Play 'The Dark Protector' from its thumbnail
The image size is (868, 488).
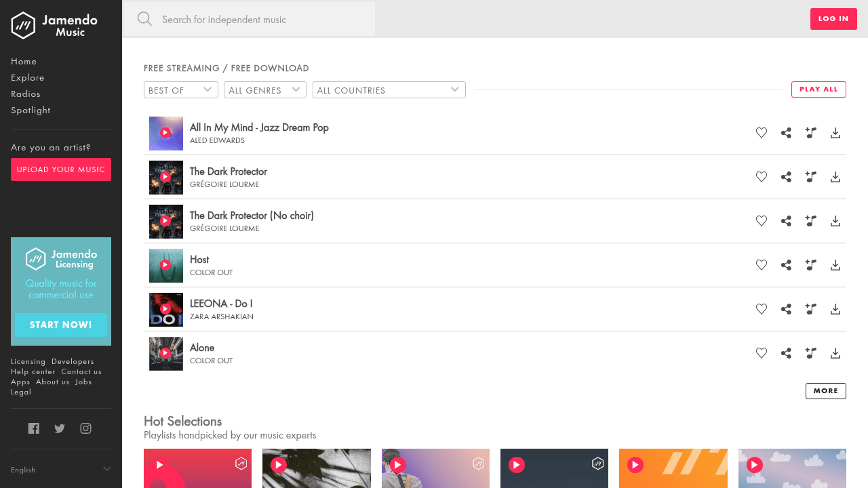click(166, 178)
